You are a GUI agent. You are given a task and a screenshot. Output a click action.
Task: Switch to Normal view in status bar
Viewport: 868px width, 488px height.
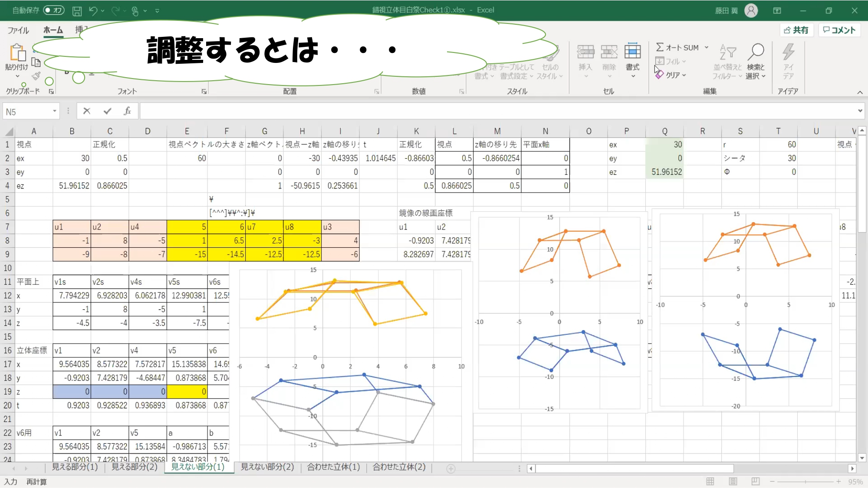(710, 481)
